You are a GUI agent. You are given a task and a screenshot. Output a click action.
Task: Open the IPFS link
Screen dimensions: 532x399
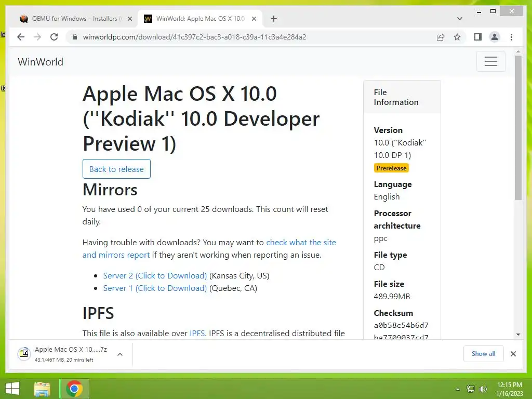[x=197, y=333]
